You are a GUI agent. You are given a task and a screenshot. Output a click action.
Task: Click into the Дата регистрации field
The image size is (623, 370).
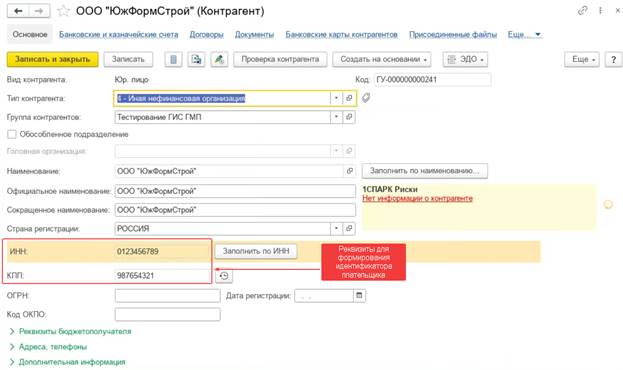(x=324, y=296)
